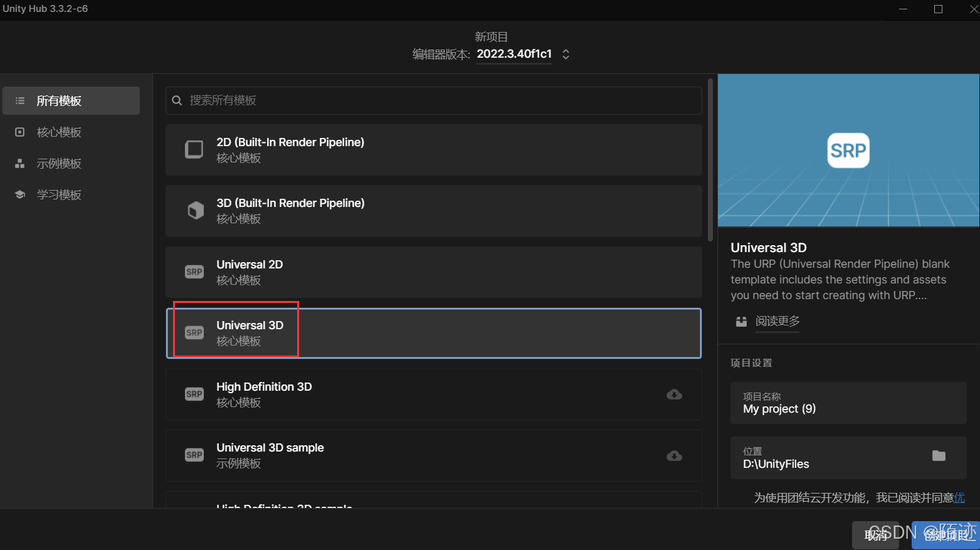Click the square icon beside 核心模板
The image size is (980, 550).
coord(20,132)
